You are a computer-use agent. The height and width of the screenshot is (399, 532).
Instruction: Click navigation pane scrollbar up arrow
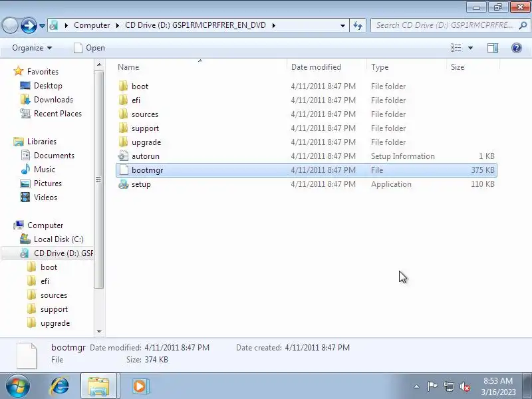point(99,65)
